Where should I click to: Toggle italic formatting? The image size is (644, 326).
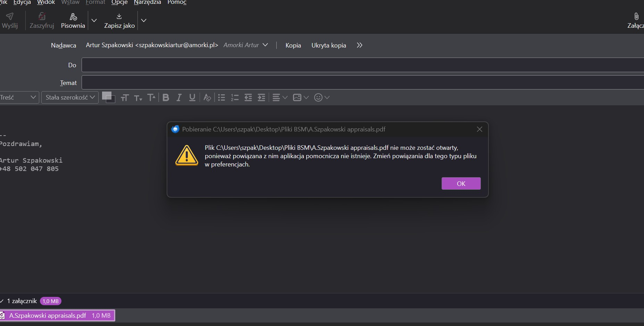tap(179, 98)
